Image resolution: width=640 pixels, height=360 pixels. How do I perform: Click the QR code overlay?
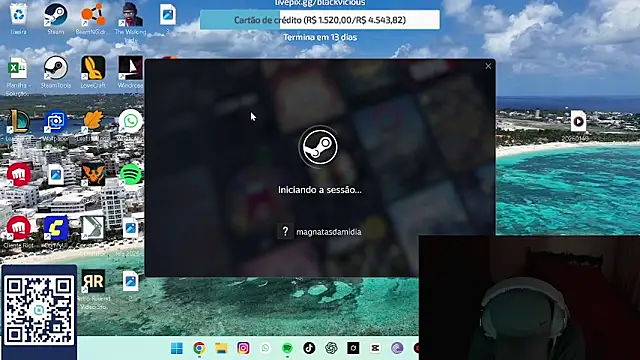pos(39,312)
